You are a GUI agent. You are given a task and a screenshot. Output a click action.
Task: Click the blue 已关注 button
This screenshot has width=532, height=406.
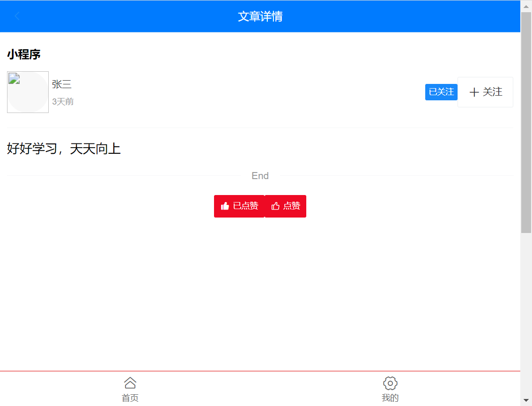[x=441, y=92]
